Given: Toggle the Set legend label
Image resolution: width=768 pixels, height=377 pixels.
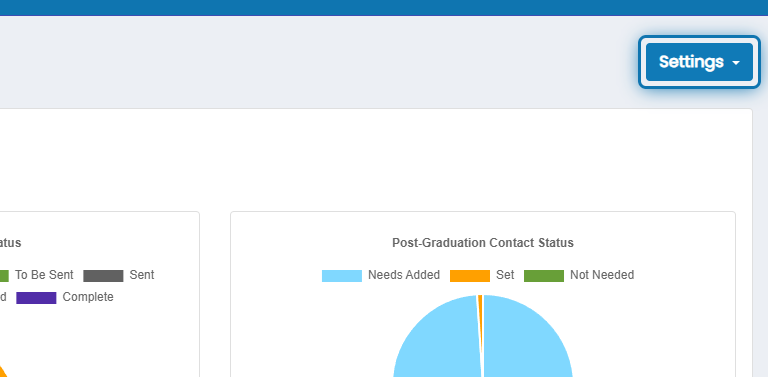Looking at the screenshot, I should point(505,275).
